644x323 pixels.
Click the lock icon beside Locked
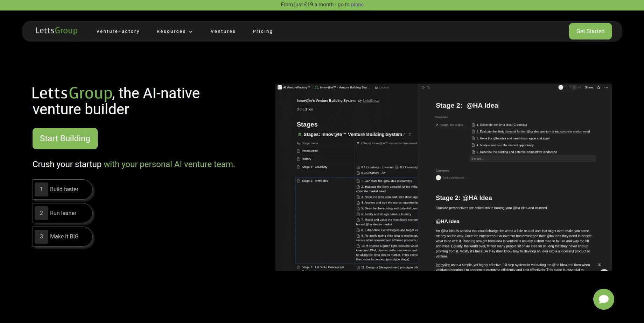(376, 87)
